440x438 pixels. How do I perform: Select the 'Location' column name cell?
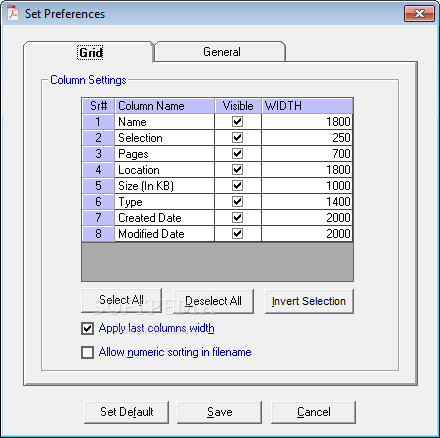pos(165,170)
